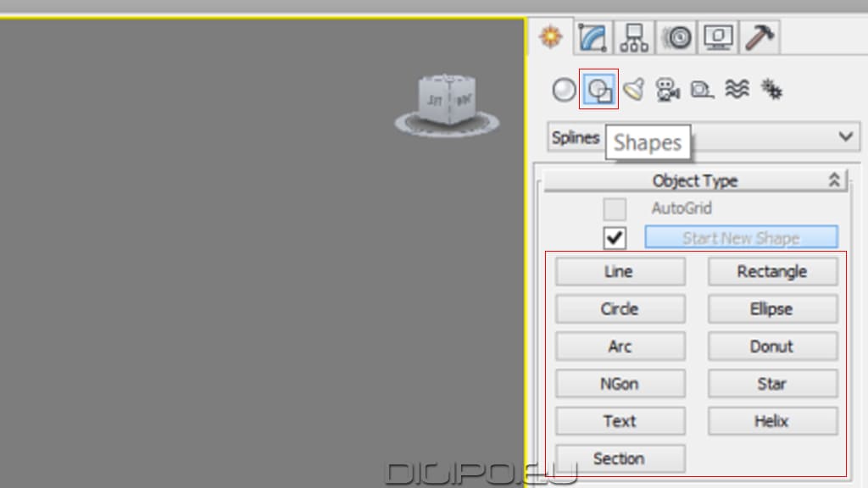Image resolution: width=868 pixels, height=488 pixels.
Task: Create a Star shape
Action: coord(772,384)
